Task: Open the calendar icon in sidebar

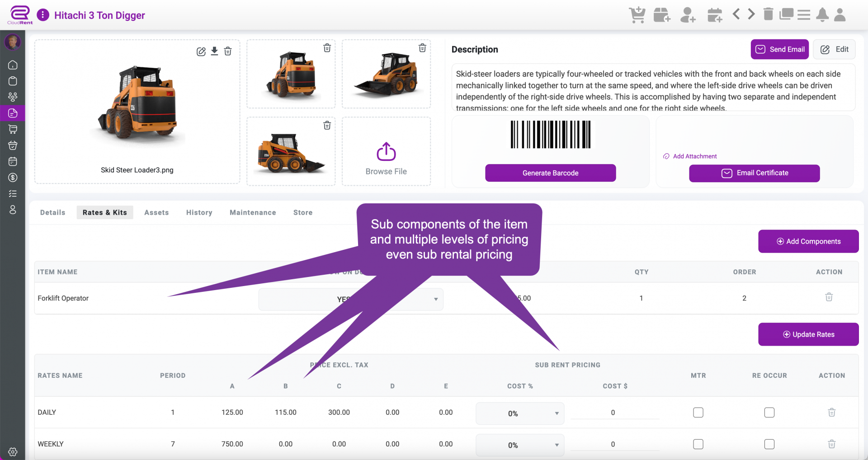Action: point(13,161)
